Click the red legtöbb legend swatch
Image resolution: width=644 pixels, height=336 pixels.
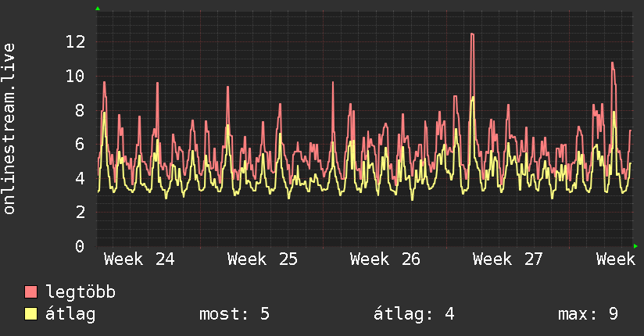click(x=30, y=292)
